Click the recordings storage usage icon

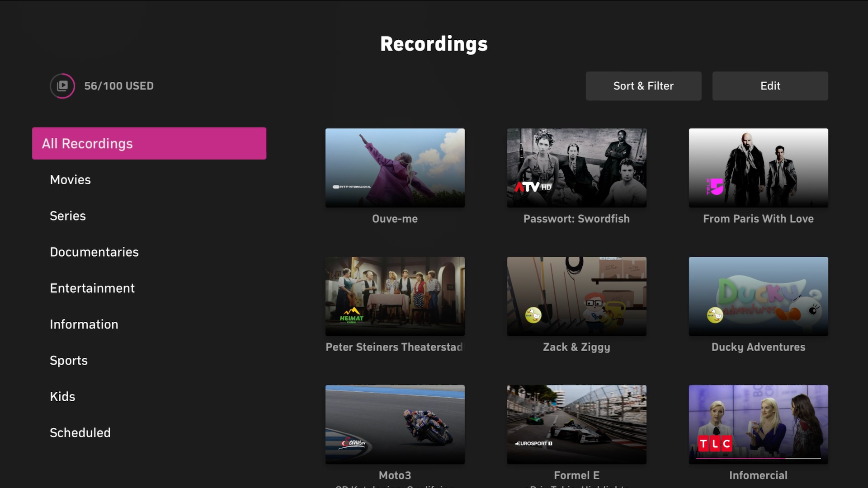(62, 86)
